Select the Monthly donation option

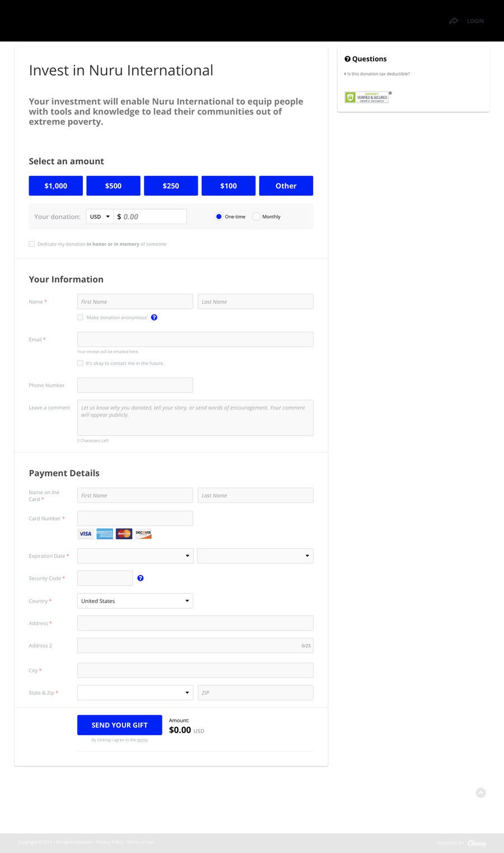pyautogui.click(x=256, y=216)
